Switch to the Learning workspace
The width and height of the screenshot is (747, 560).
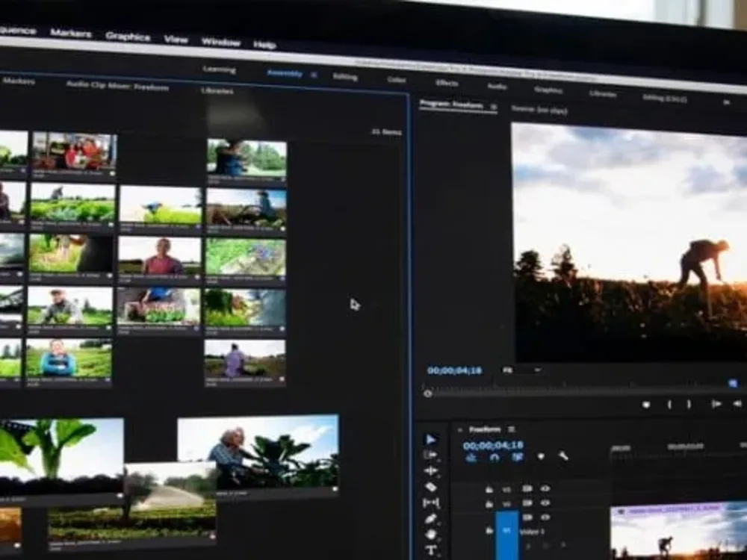click(x=219, y=69)
